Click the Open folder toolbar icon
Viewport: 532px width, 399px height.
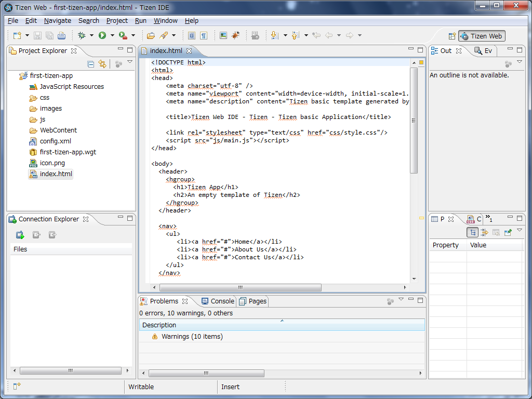(151, 35)
